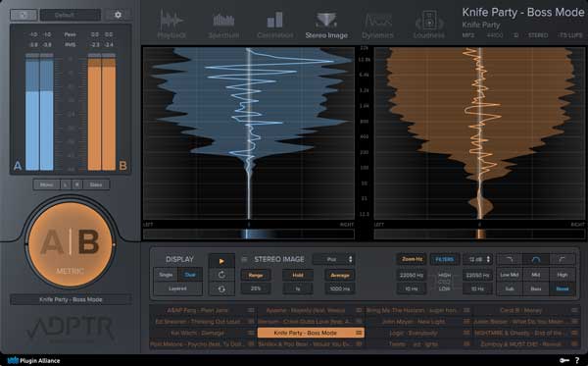Open the Hold 1s value field
The width and height of the screenshot is (588, 366).
coord(298,288)
